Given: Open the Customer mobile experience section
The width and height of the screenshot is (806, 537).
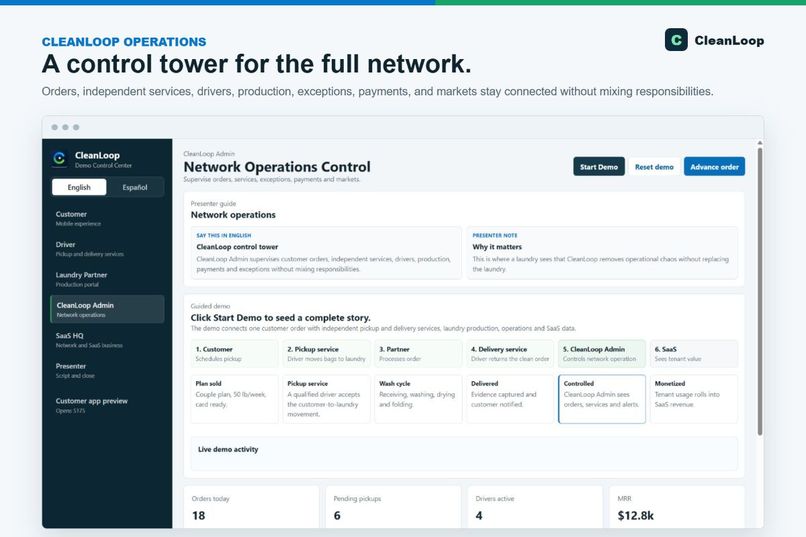Looking at the screenshot, I should (107, 218).
